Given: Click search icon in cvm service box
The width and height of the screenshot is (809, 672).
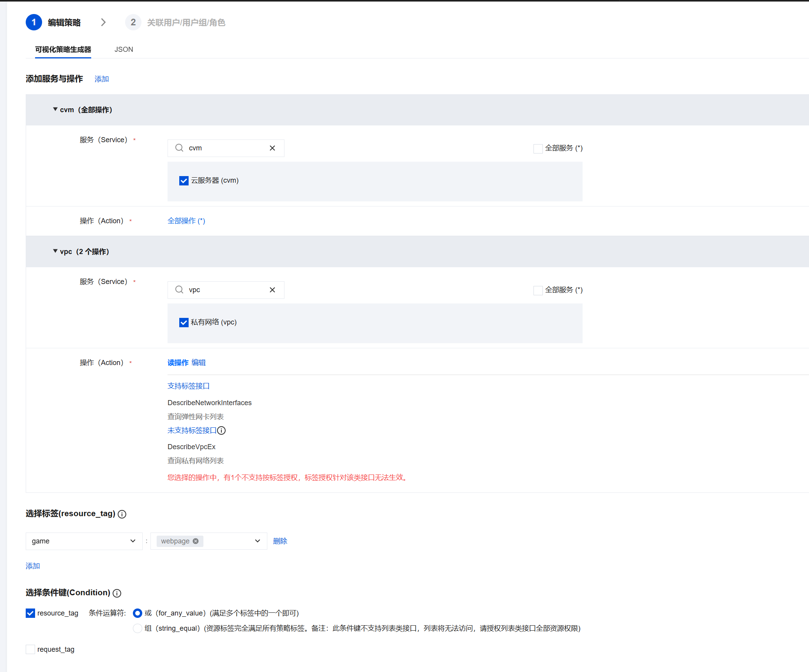Looking at the screenshot, I should pos(179,148).
